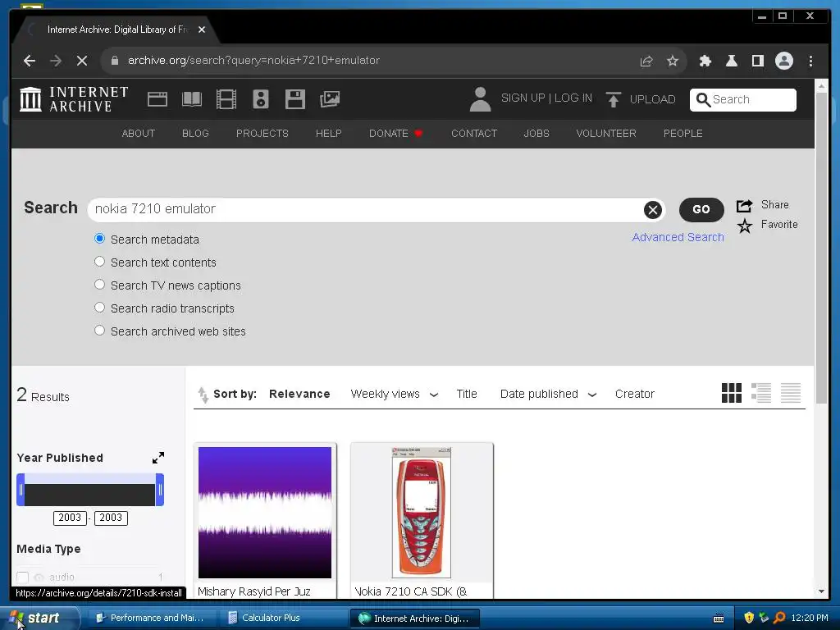This screenshot has width=840, height=630.
Task: Click the Windows start button
Action: click(x=39, y=619)
